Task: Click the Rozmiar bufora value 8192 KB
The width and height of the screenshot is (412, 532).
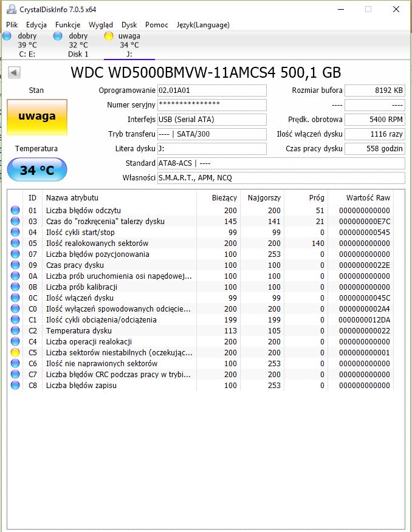Action: point(375,90)
